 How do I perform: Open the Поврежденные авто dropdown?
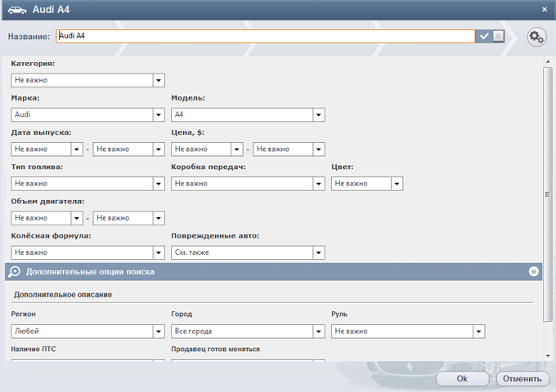(248, 252)
